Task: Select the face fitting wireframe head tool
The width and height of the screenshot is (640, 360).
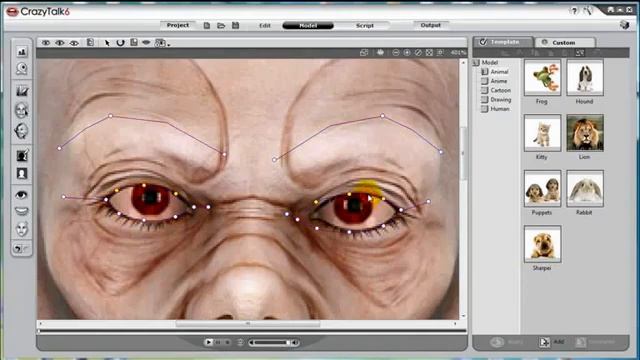Action: 22,110
